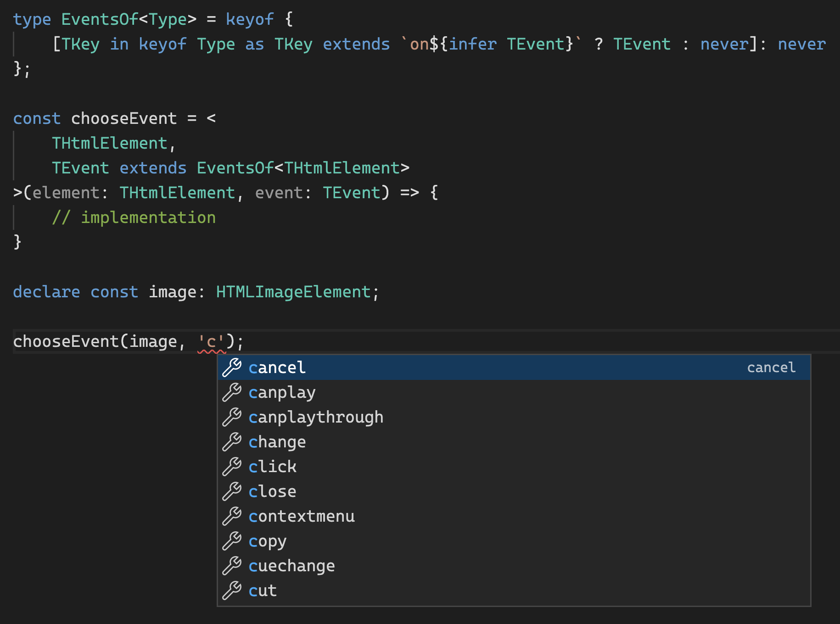Click the 'EventsOf' type alias name

100,19
